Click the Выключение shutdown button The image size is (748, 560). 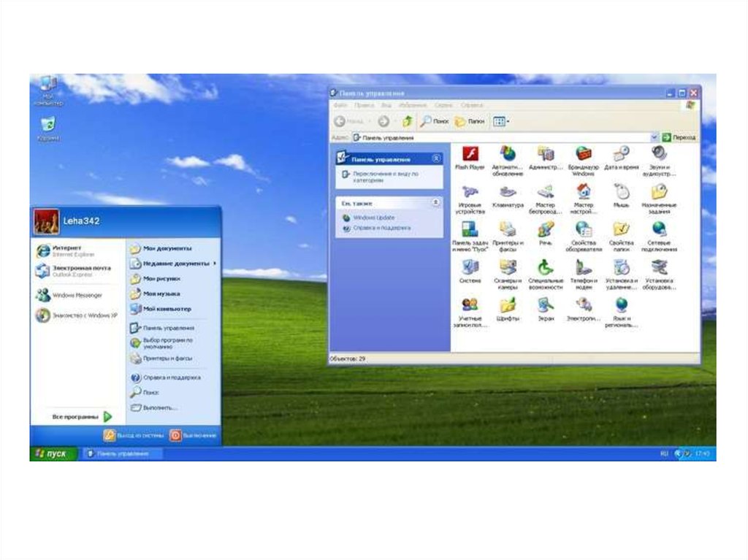(x=194, y=435)
